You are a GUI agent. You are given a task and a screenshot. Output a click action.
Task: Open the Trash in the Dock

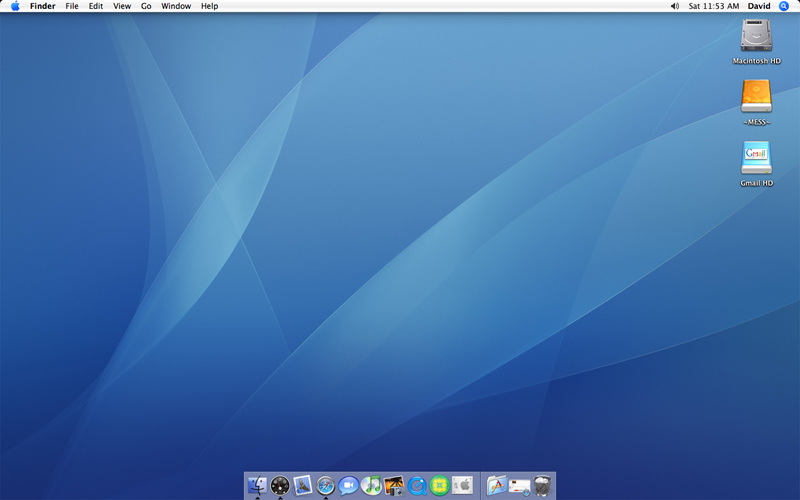coord(542,486)
